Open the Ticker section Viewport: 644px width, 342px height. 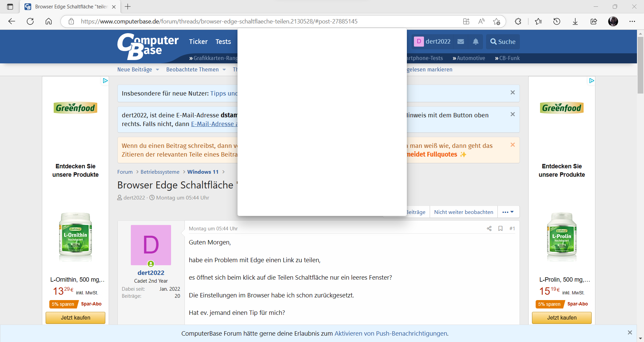(198, 42)
